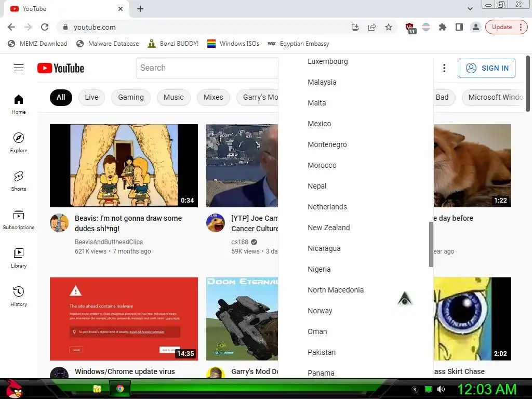Open the Windows ISOs bookmark
The height and width of the screenshot is (399, 532).
233,44
